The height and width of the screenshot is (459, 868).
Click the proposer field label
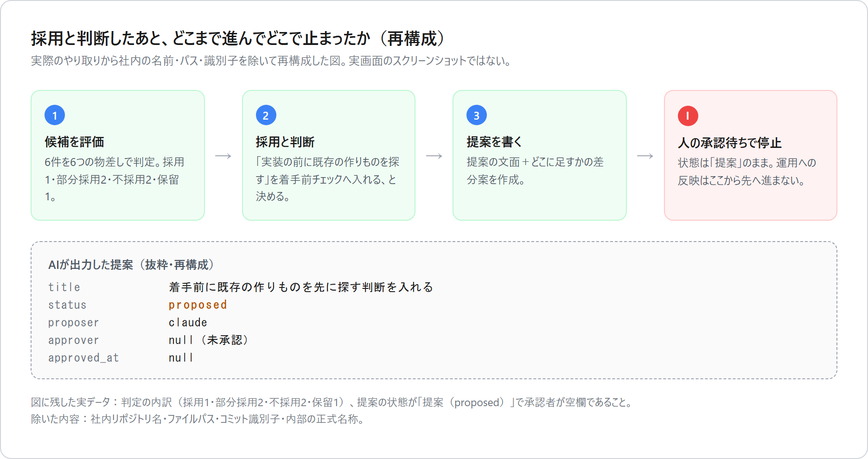point(73,323)
